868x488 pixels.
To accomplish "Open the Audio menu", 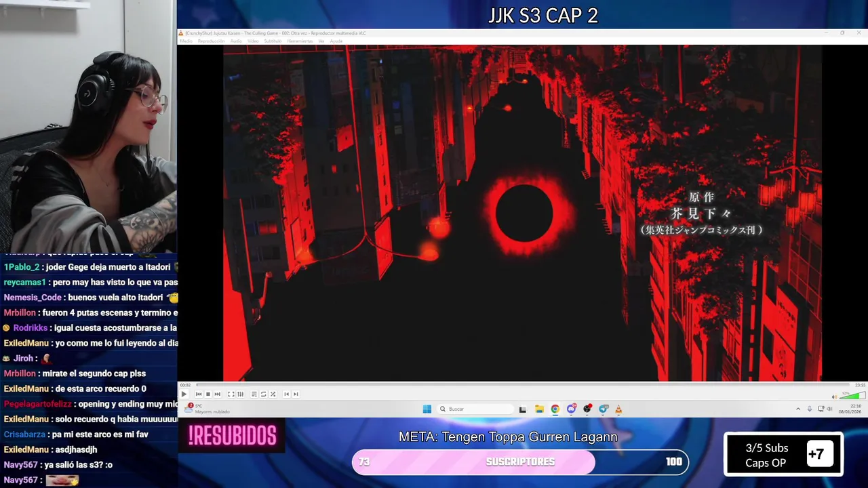I will [x=236, y=41].
